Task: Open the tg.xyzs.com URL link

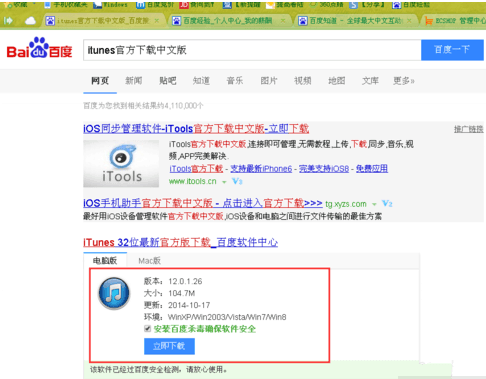Action: pyautogui.click(x=346, y=204)
